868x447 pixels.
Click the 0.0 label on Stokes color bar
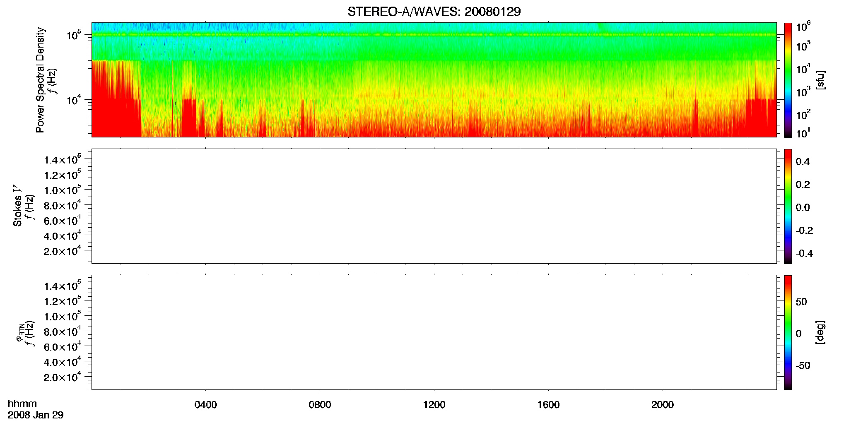803,208
